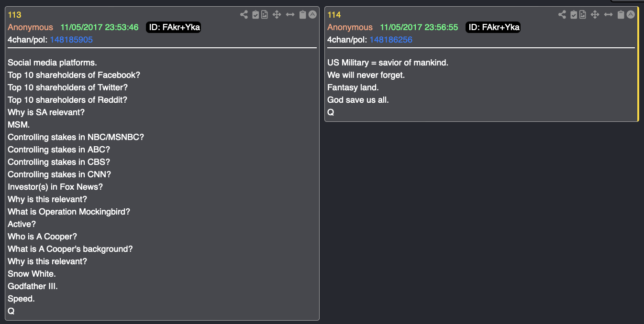Open the 4chan post link 148185905
Viewport: 644px width, 324px height.
coord(71,40)
